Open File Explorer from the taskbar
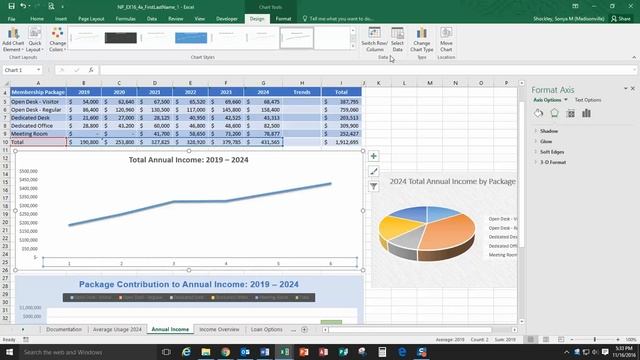The height and width of the screenshot is (360, 640). (x=206, y=352)
